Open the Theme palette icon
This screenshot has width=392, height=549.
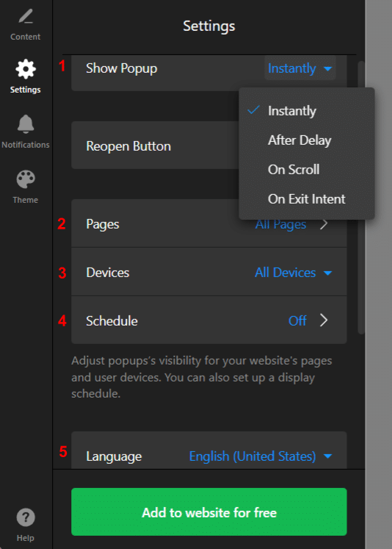pyautogui.click(x=26, y=179)
